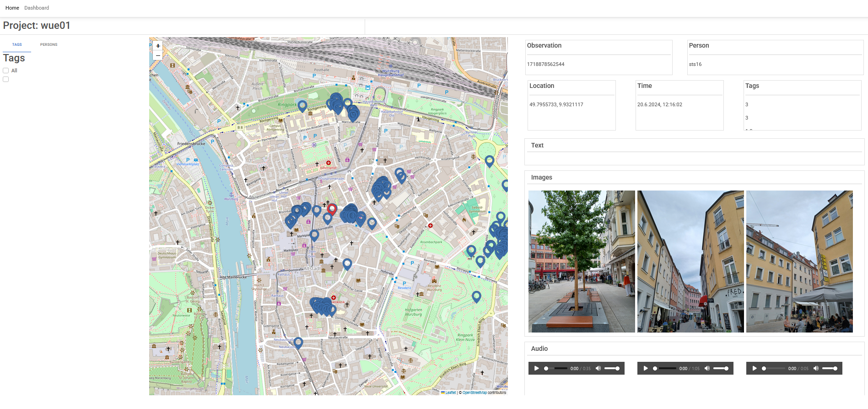Open the street cafe with umbrellas photo
This screenshot has width=868, height=409.
coord(799,262)
